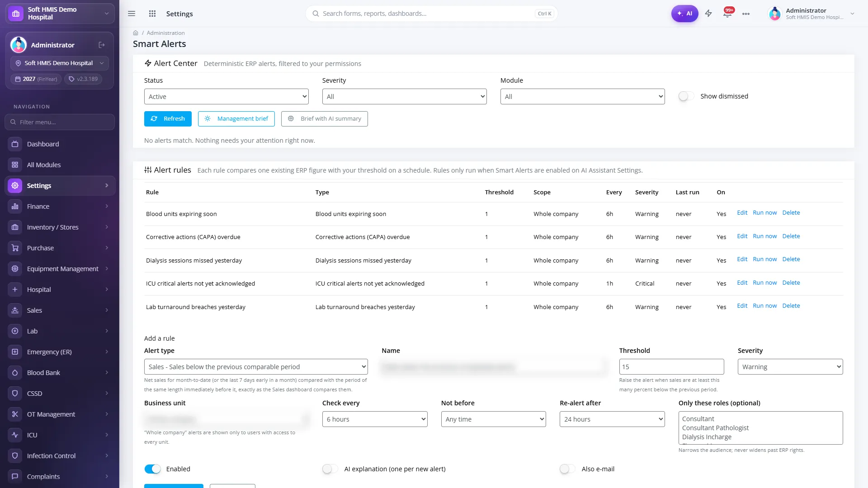Click the Refresh button
The image size is (868, 488).
point(168,119)
